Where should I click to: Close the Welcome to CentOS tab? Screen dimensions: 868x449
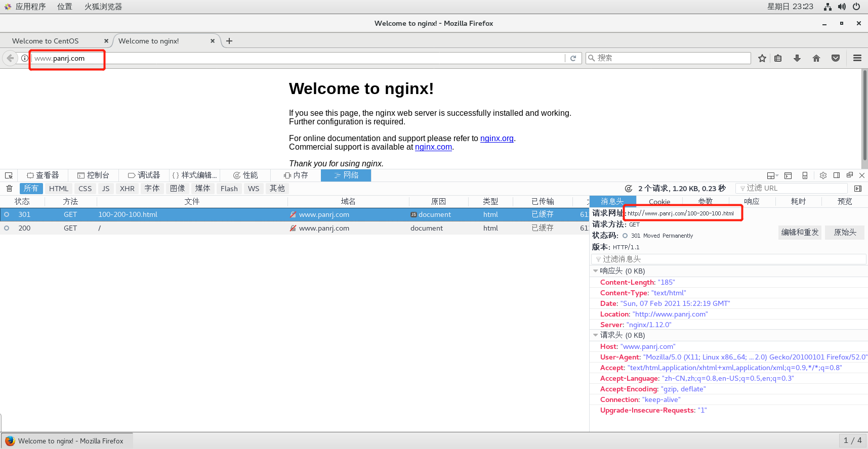click(x=106, y=41)
